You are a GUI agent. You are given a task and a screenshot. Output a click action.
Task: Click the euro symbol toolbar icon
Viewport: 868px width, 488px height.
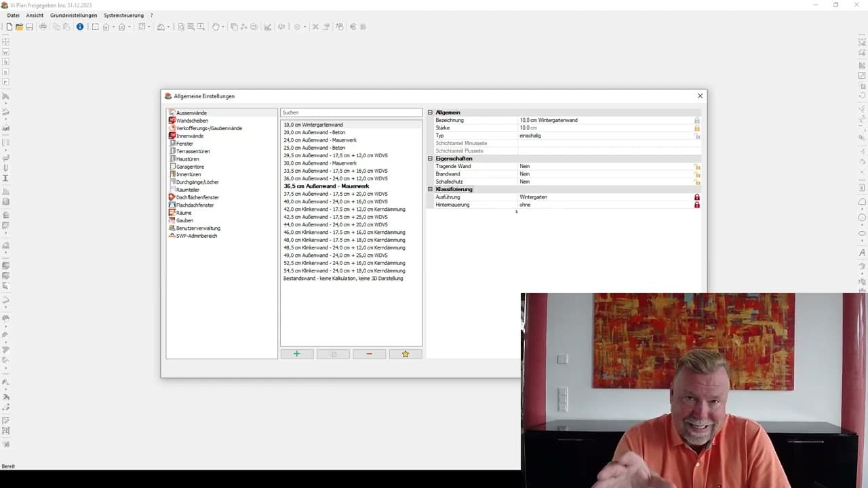353,27
